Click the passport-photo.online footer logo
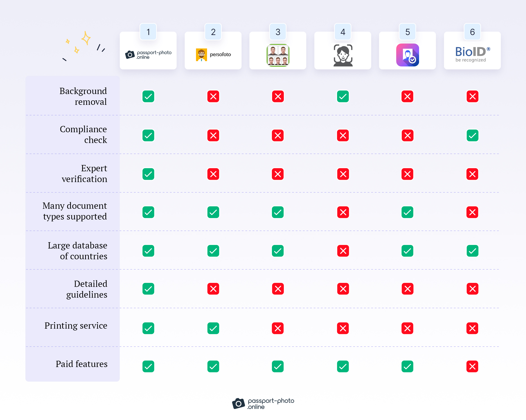Viewport: 526px width, 420px height. 263,407
